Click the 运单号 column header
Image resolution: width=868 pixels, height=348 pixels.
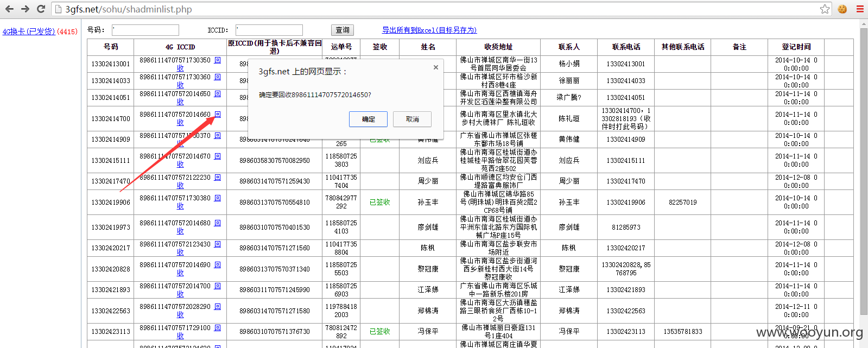tap(341, 47)
